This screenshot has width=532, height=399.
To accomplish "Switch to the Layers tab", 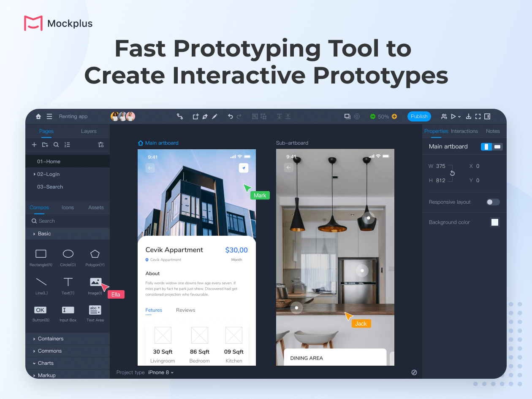I will pyautogui.click(x=89, y=131).
